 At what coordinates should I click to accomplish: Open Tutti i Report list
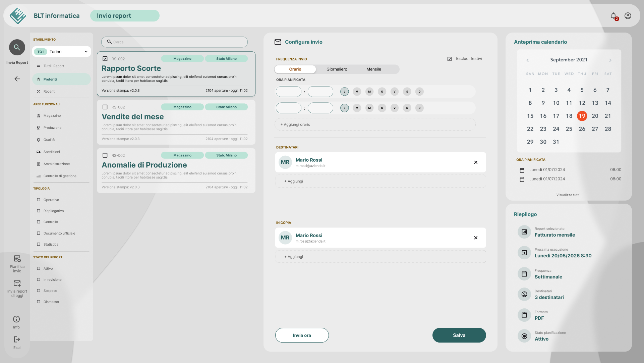click(62, 66)
